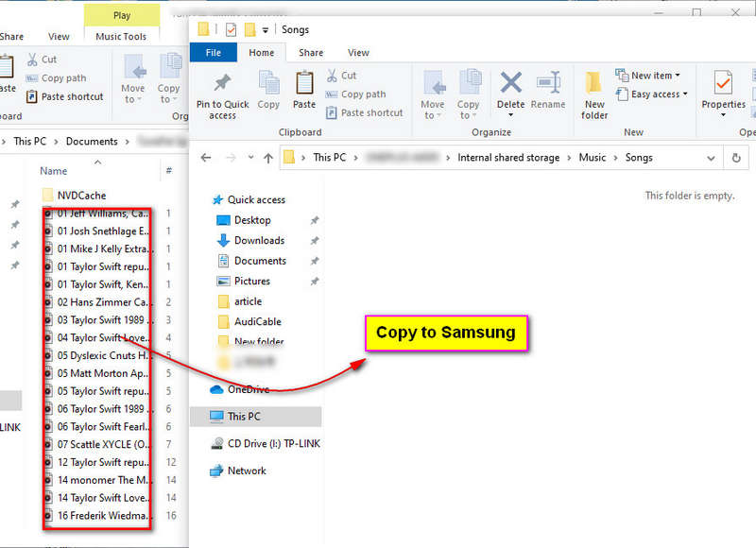This screenshot has height=548, width=756.
Task: Click Music in the address bar path
Action: [x=593, y=158]
